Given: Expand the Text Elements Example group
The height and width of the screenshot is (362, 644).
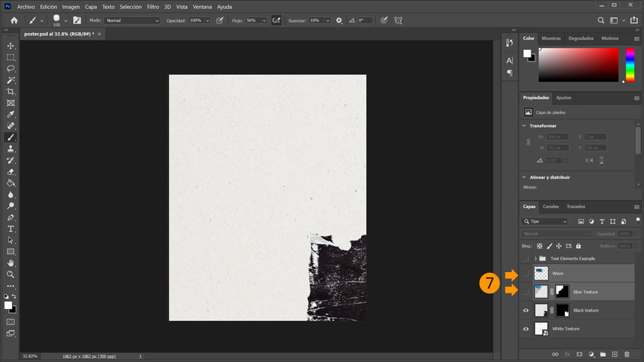Looking at the screenshot, I should 535,258.
